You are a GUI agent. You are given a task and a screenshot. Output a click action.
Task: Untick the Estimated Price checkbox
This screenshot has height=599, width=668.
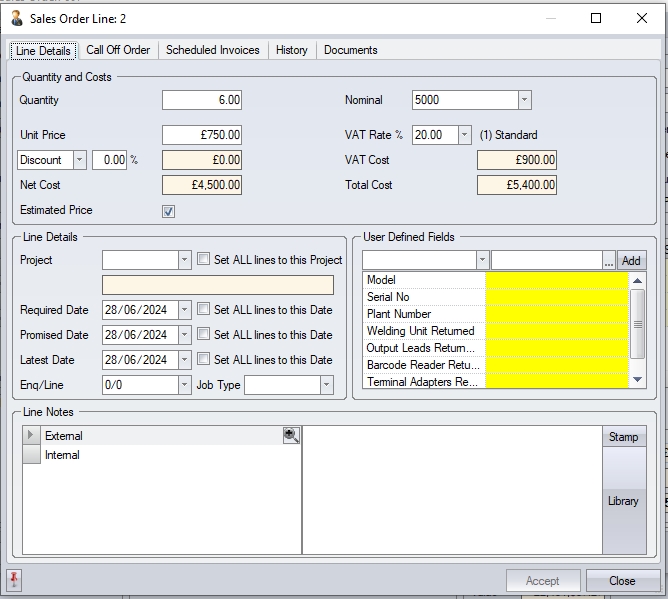168,211
